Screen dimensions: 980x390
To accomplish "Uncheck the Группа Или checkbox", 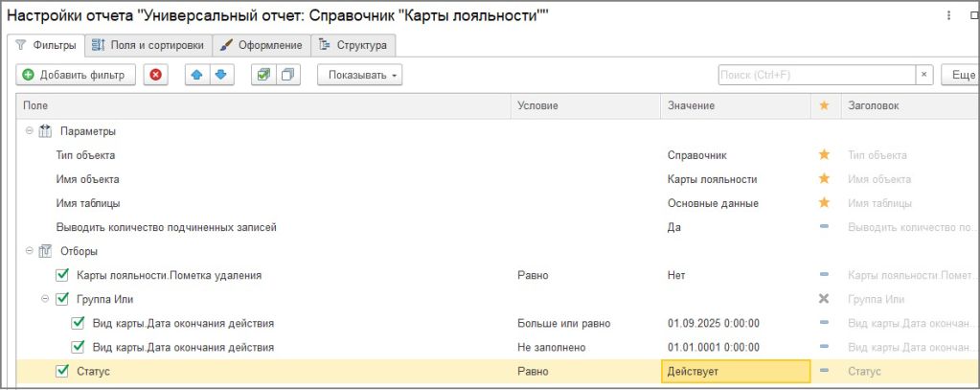I will (62, 299).
